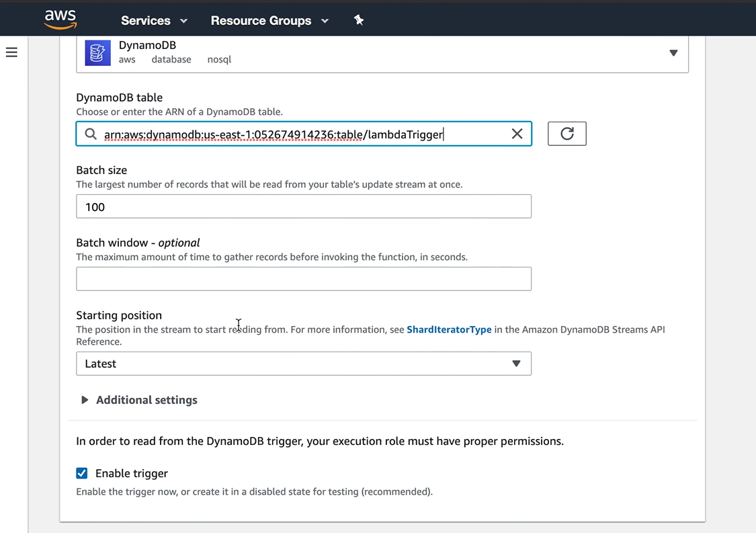Click the AWS logo
Screen dimensions: 756x533
[x=60, y=19]
